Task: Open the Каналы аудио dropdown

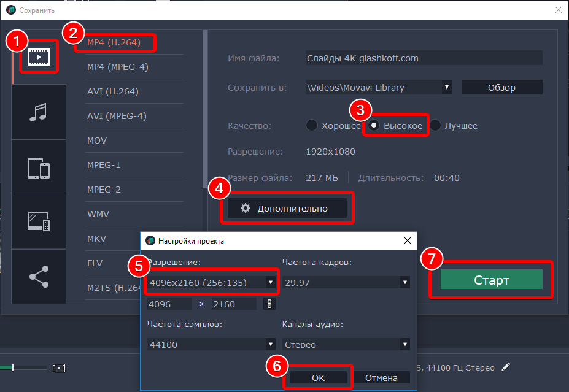Action: pos(346,344)
